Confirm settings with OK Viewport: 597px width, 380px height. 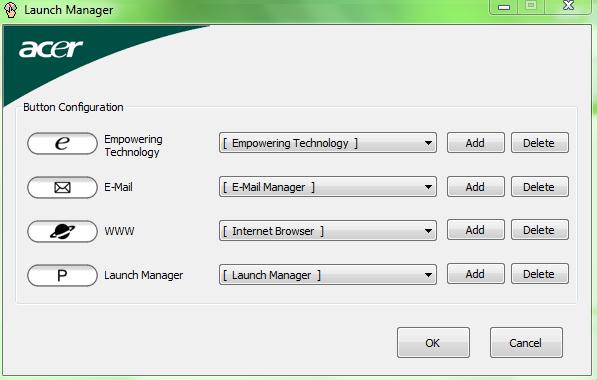click(x=433, y=343)
